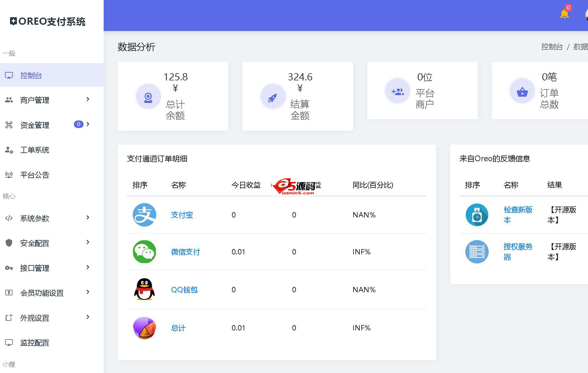This screenshot has height=373, width=588.
Task: Expand the 外观设置 chevron
Action: click(88, 317)
